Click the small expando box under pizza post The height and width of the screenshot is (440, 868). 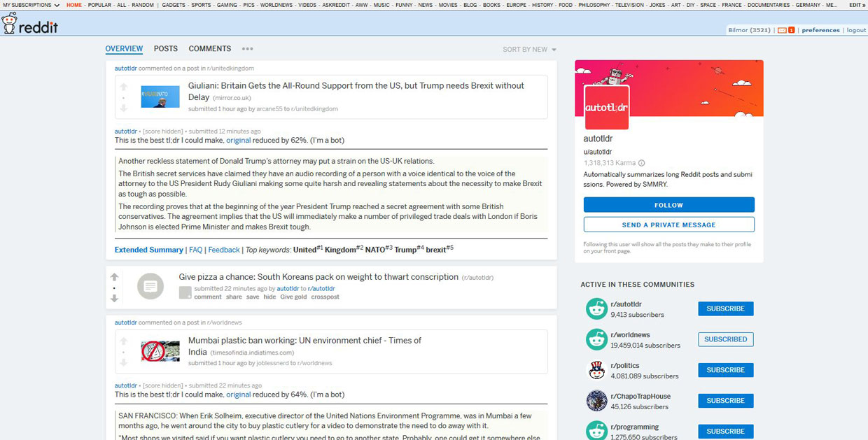coord(185,292)
